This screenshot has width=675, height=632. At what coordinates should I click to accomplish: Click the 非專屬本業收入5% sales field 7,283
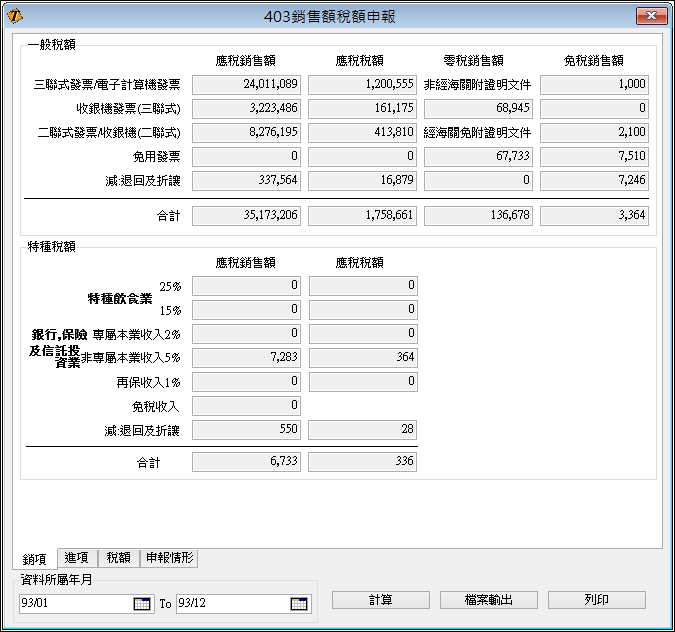pos(246,358)
